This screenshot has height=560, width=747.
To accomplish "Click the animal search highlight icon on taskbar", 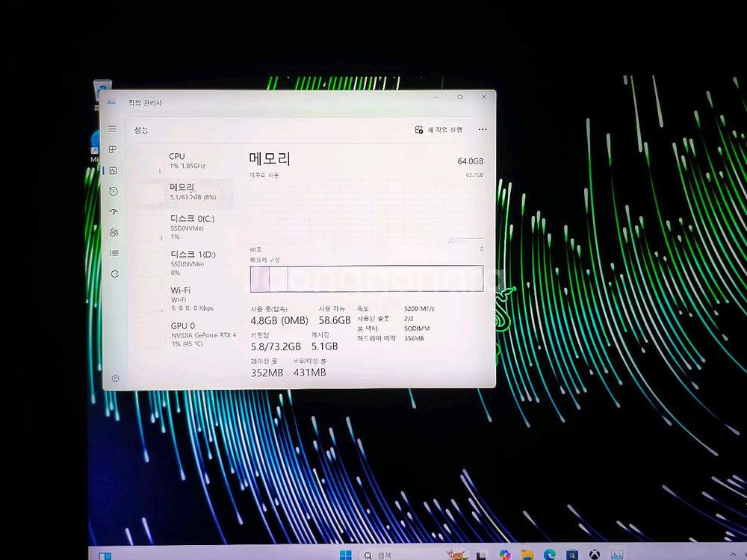I will point(456,554).
